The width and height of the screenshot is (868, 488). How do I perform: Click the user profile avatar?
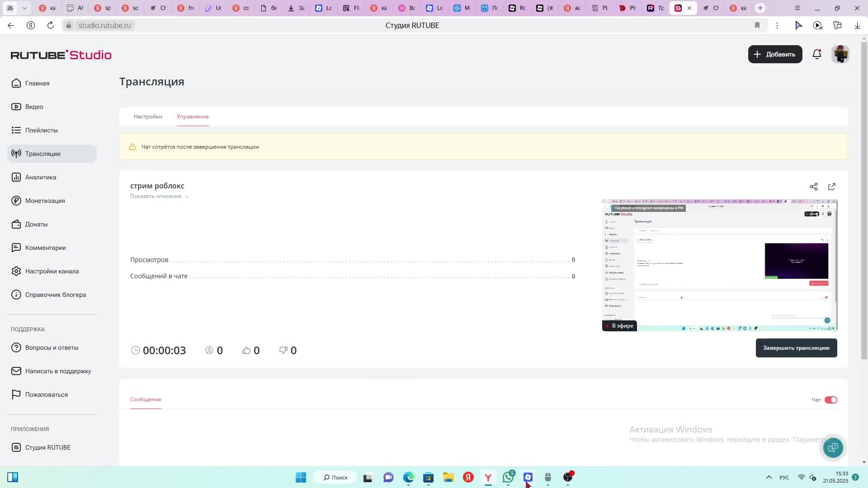point(840,54)
